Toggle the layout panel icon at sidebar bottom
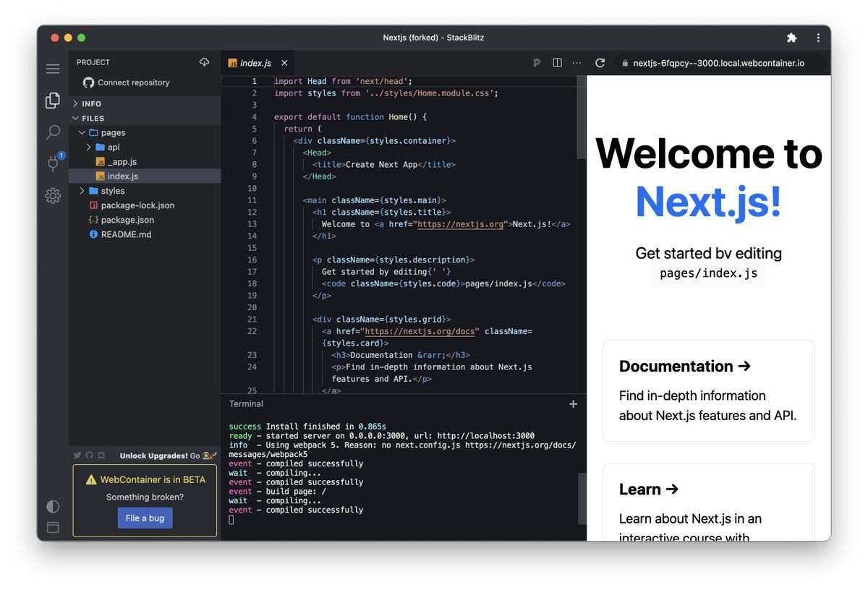The height and width of the screenshot is (590, 868). tap(53, 528)
